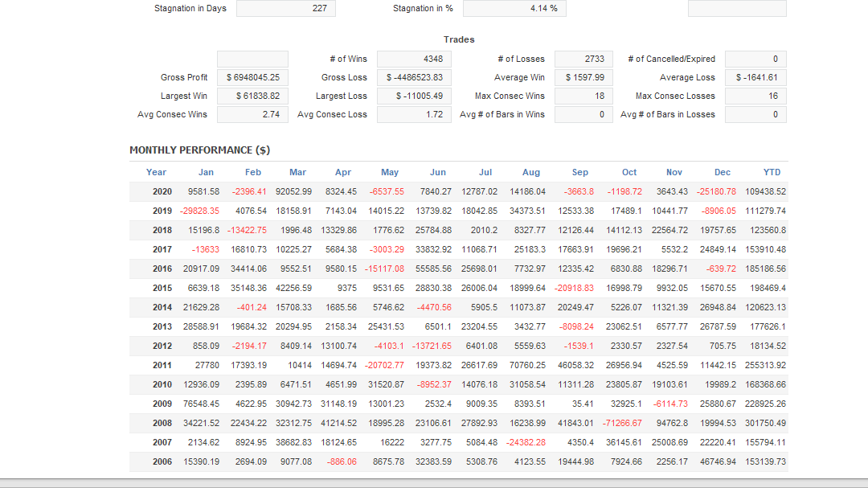The height and width of the screenshot is (488, 868).
Task: Click 2011 YTD total 255313.92
Action: (x=765, y=366)
